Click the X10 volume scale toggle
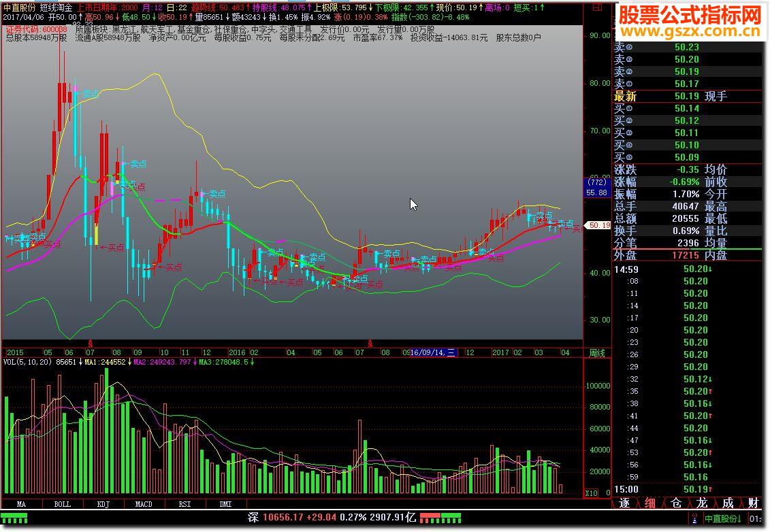The image size is (770, 532). point(592,493)
